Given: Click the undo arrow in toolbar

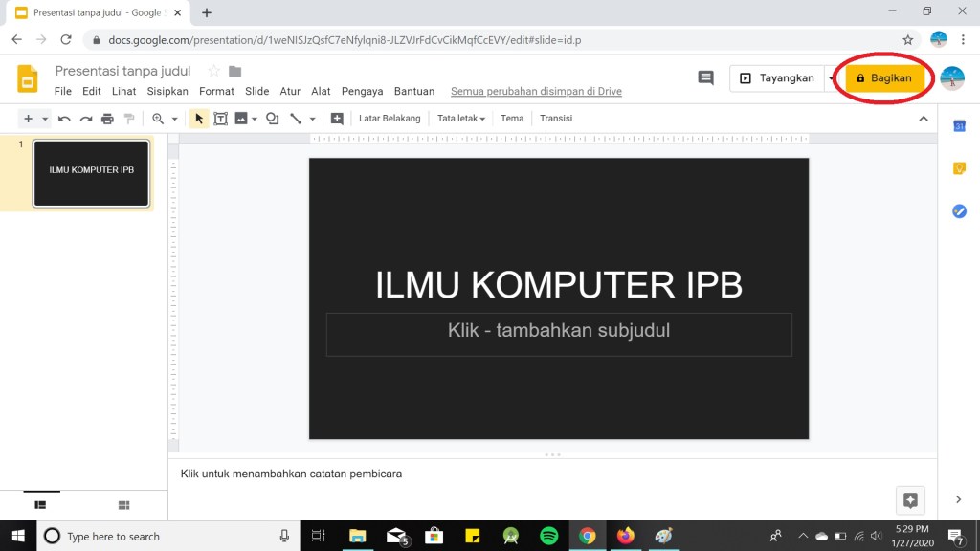Looking at the screenshot, I should pyautogui.click(x=64, y=119).
